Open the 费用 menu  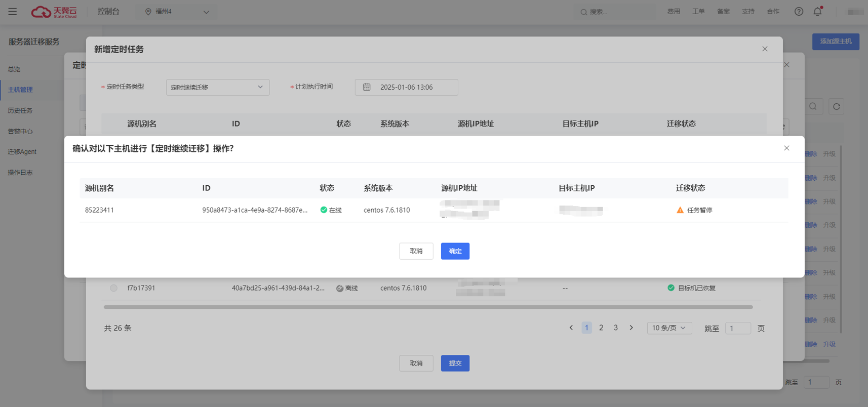(674, 12)
